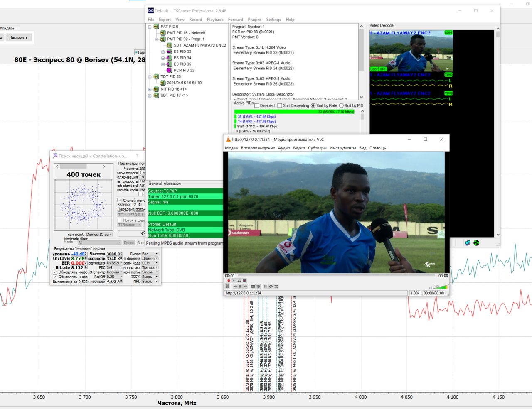Open VLC Аудио menu
The width and height of the screenshot is (532, 409).
click(x=284, y=148)
